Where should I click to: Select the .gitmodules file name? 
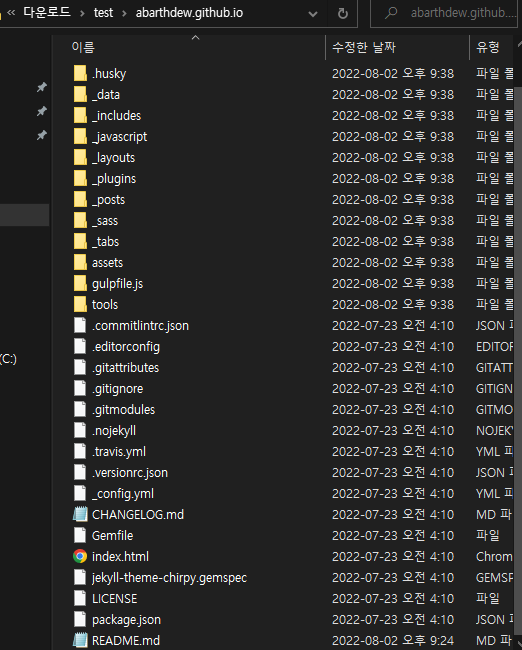123,410
